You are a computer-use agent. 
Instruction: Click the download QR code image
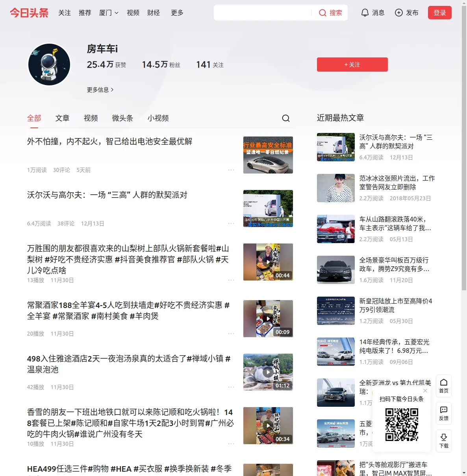click(x=402, y=425)
